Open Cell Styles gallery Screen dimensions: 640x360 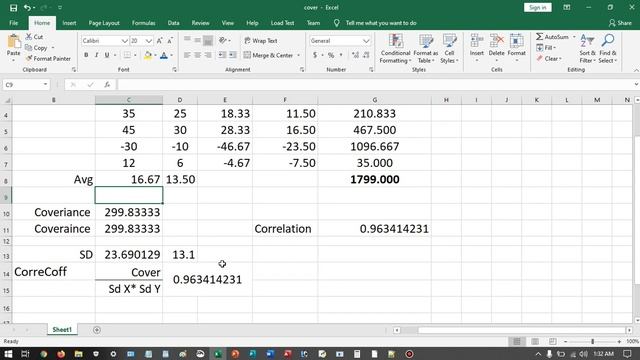pos(449,49)
